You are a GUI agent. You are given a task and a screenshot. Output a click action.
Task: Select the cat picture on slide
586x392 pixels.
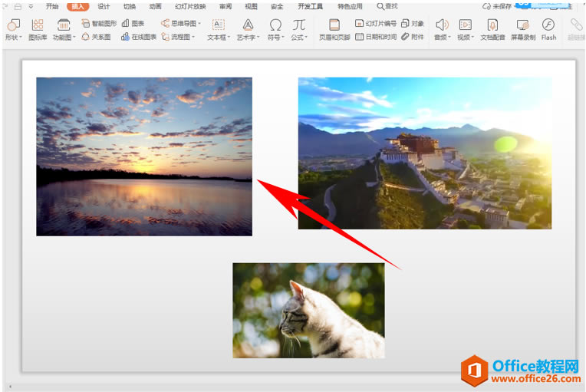(308, 311)
